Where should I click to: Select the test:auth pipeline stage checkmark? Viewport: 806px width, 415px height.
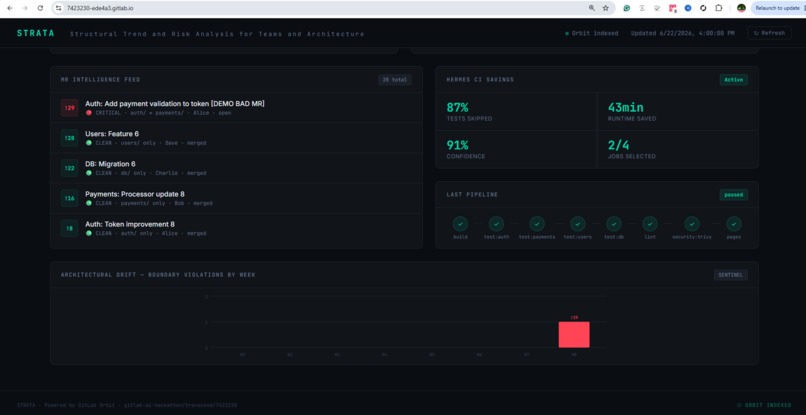click(x=496, y=224)
